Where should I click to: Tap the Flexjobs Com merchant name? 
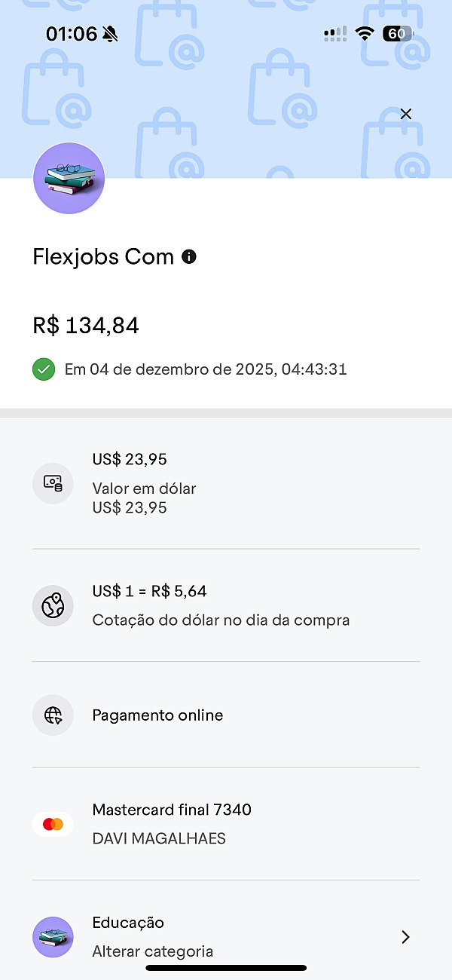(103, 257)
